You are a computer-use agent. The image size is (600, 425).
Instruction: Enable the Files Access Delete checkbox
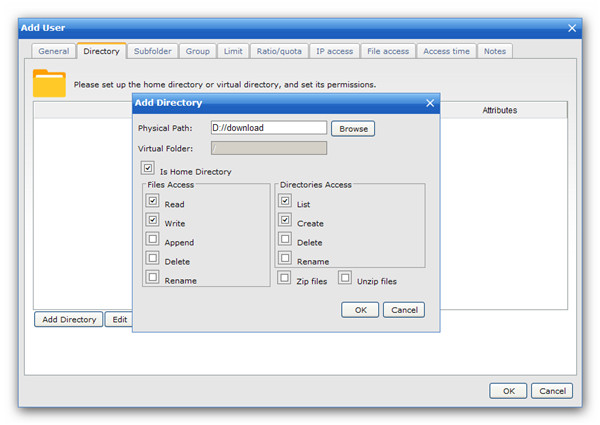[152, 260]
